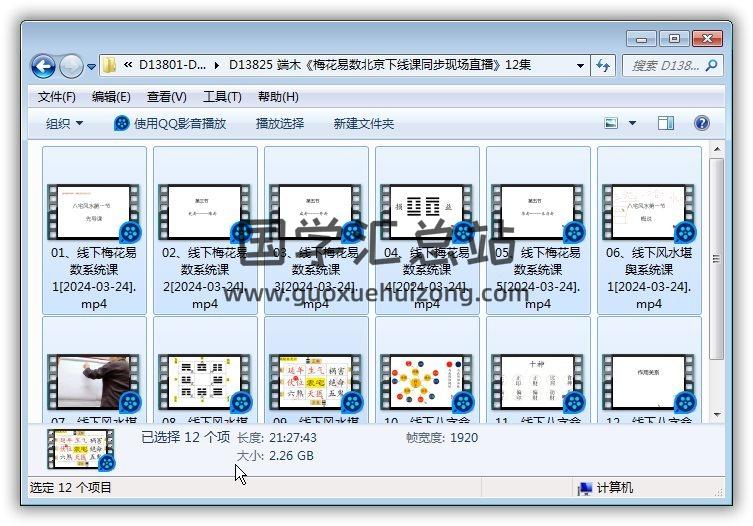Click the arrow after the D13801-D... breadcrumb
Viewport: 753px width, 526px height.
217,65
